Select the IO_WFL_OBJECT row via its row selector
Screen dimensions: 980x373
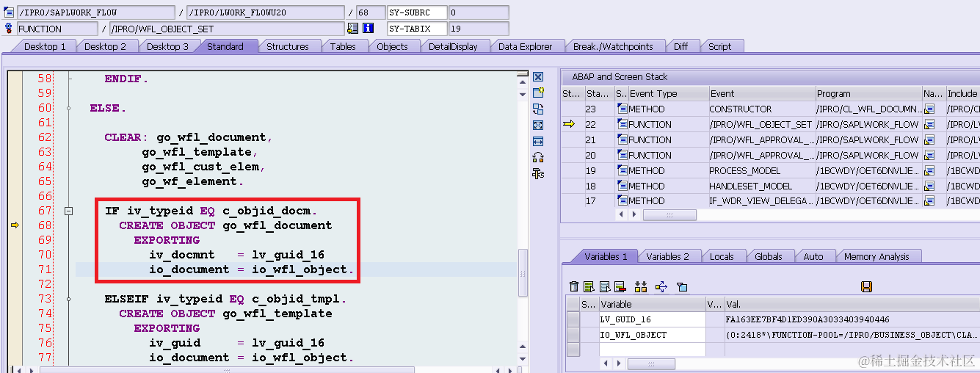point(573,335)
